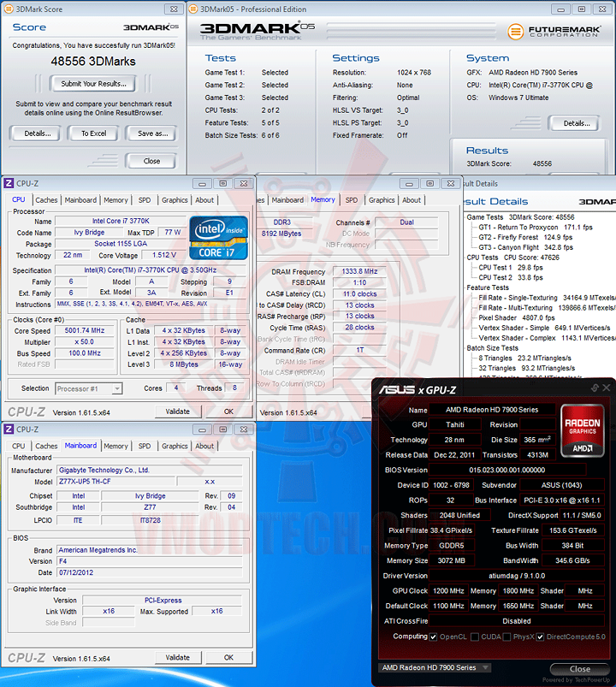The width and height of the screenshot is (616, 687).
Task: Click OK in the CPU-Z Mainboard window
Action: point(228,658)
